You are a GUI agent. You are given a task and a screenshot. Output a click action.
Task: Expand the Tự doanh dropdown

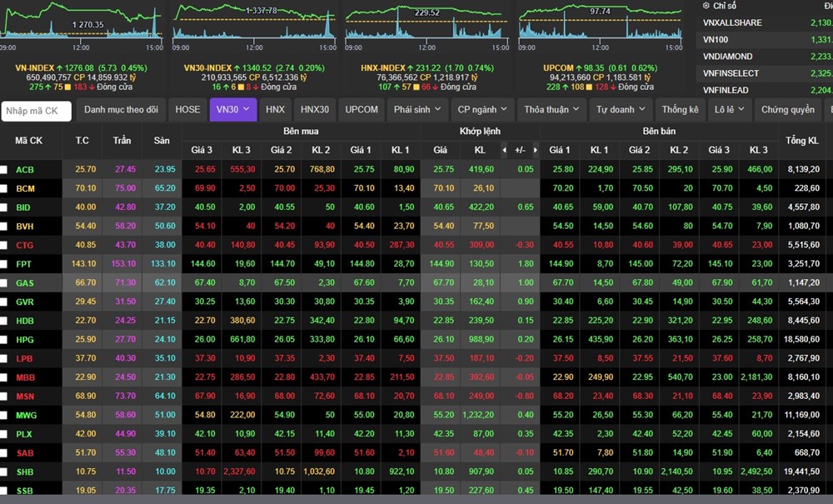(x=620, y=109)
